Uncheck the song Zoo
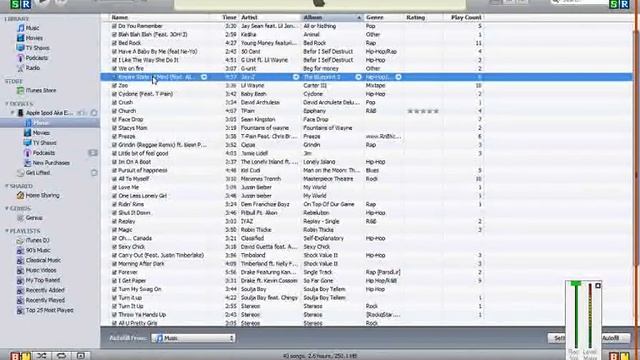Viewport: 640px width, 360px height. 114,86
